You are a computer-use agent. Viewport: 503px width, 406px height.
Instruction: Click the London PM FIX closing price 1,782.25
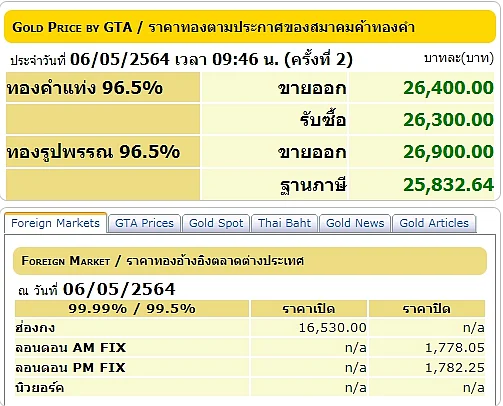[455, 368]
